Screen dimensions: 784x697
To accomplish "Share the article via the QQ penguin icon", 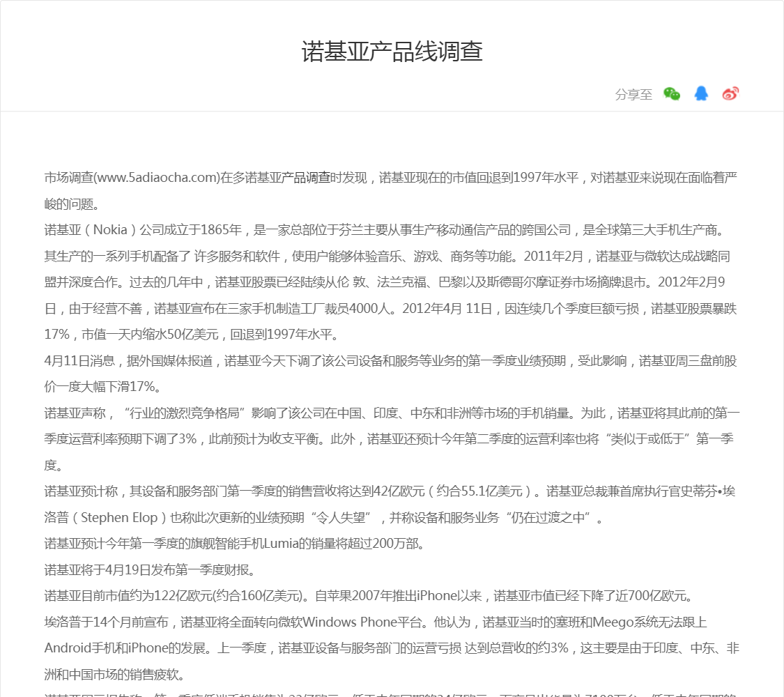I will pyautogui.click(x=701, y=93).
